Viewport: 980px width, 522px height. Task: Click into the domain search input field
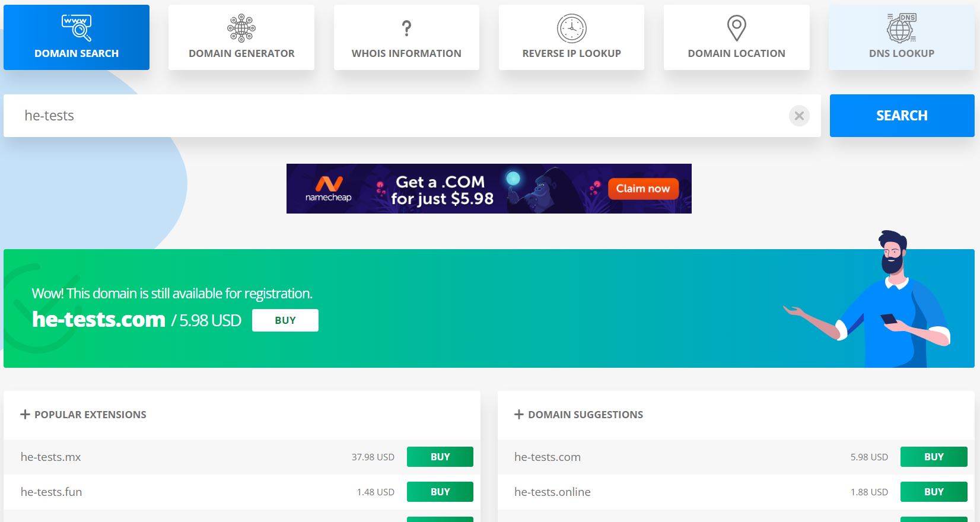point(392,116)
